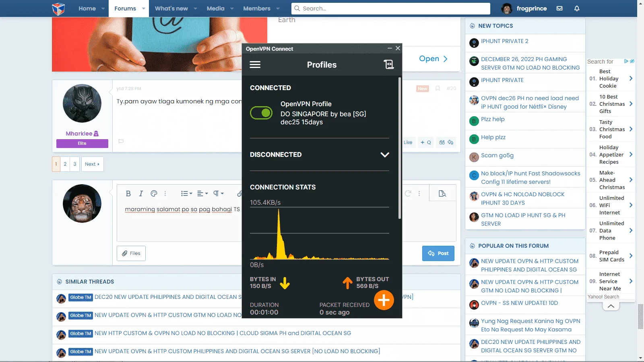Open the Home menu tab

(87, 8)
